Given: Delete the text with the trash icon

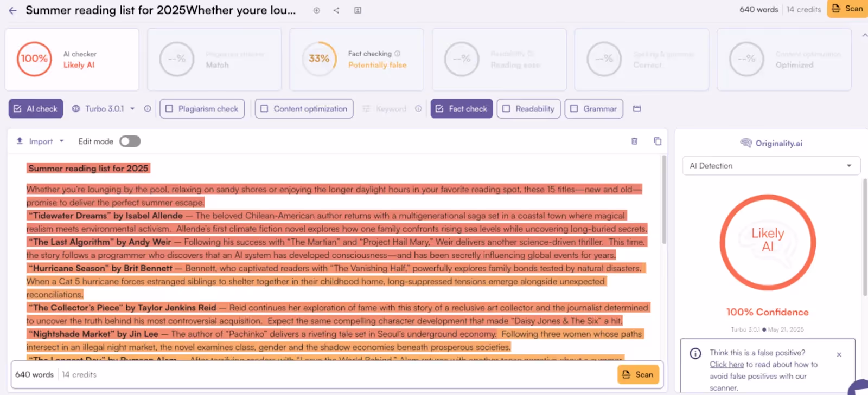Looking at the screenshot, I should pyautogui.click(x=634, y=141).
